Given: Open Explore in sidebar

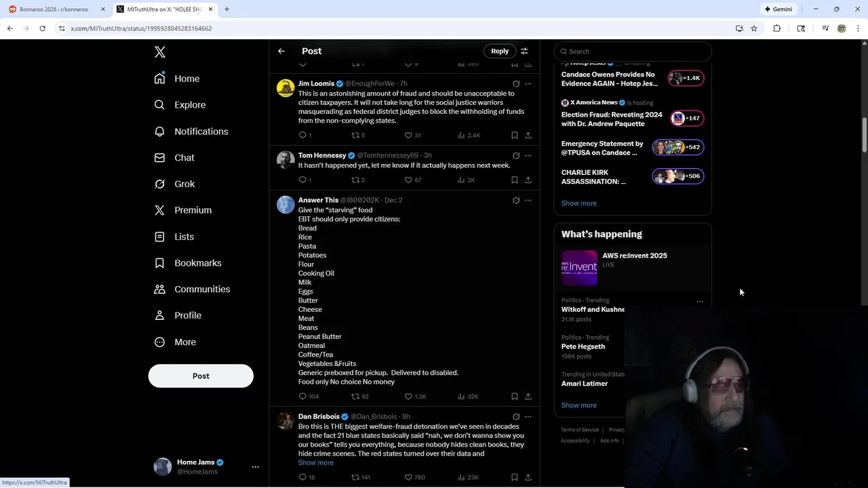Looking at the screenshot, I should tap(180, 105).
